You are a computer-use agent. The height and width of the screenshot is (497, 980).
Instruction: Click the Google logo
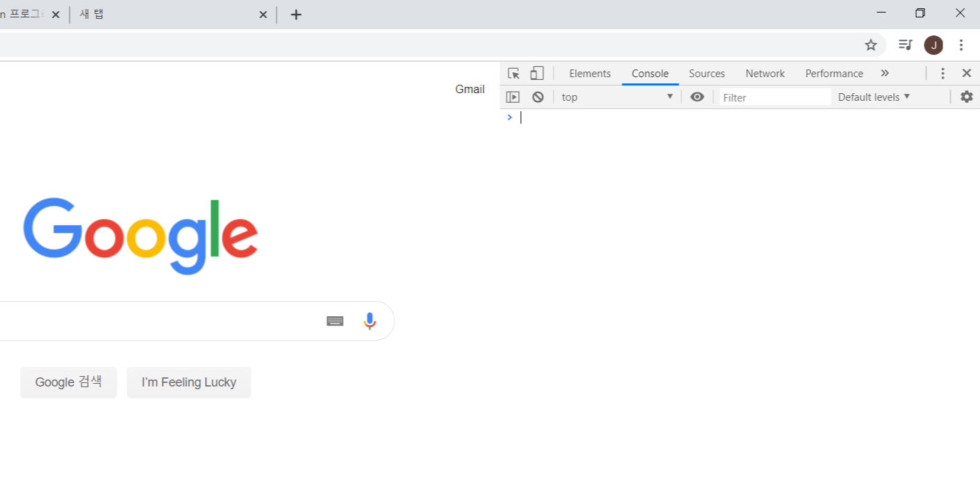pyautogui.click(x=141, y=236)
